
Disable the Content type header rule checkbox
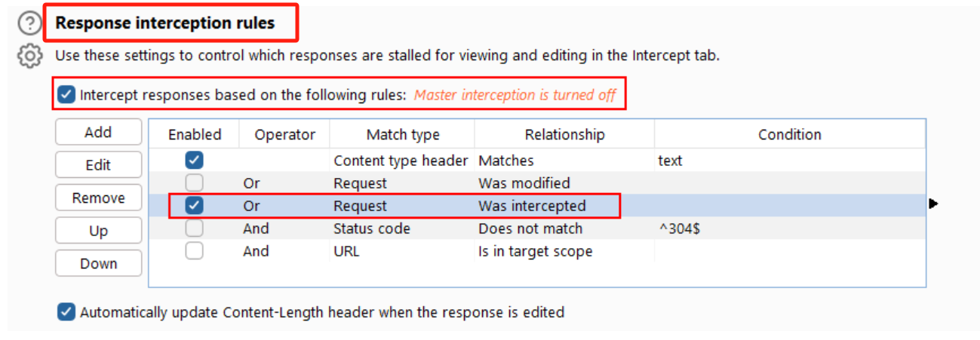pyautogui.click(x=194, y=160)
